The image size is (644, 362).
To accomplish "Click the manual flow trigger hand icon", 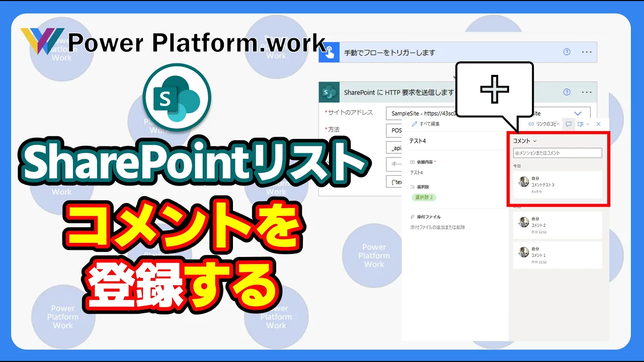I will [x=329, y=52].
